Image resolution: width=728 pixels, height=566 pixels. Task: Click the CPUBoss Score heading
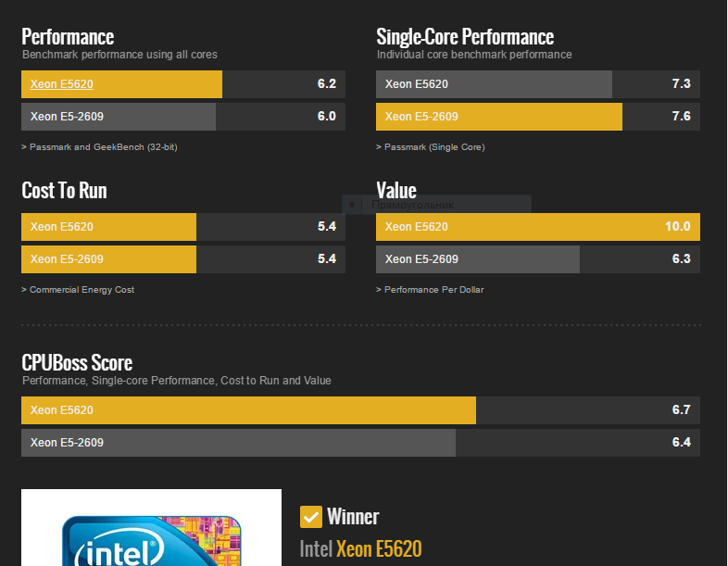pyautogui.click(x=77, y=362)
